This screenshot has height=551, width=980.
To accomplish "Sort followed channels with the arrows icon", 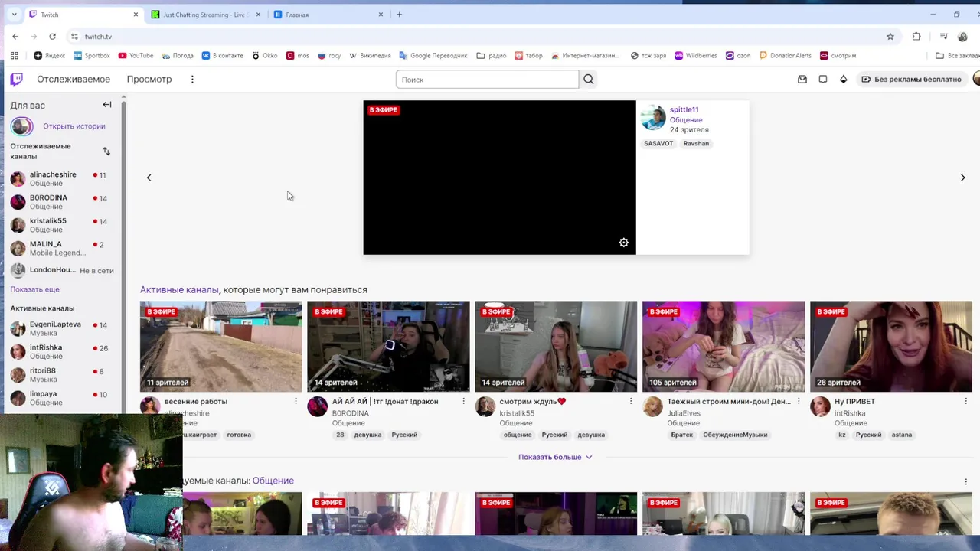I will [106, 152].
